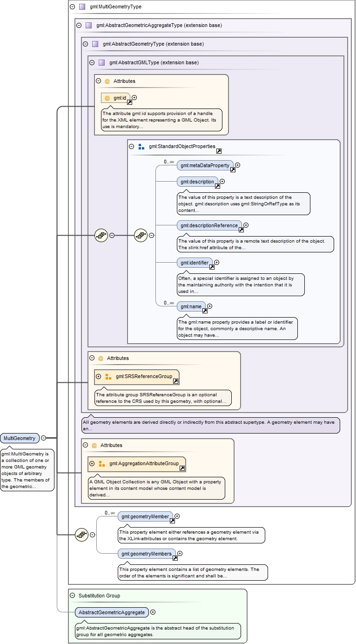Collapse Attributes box containing SRSReferenceGroup
This screenshot has width=356, height=644.
pos(92,358)
